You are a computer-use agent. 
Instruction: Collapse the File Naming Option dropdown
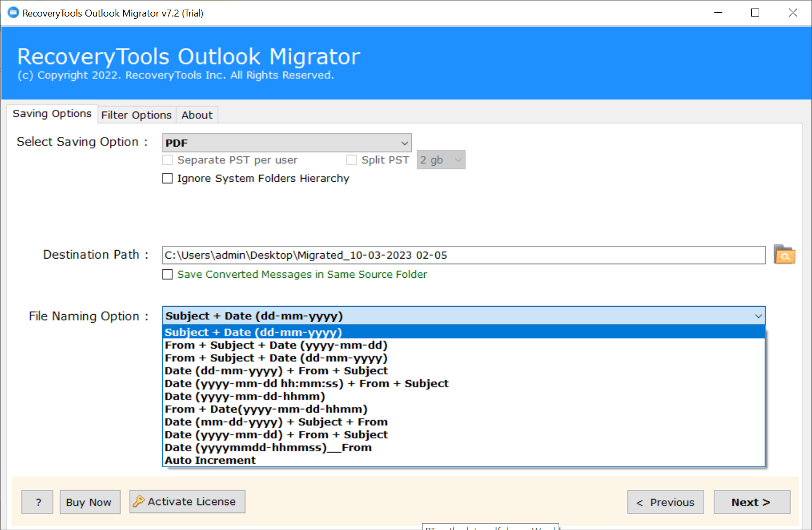(x=464, y=316)
